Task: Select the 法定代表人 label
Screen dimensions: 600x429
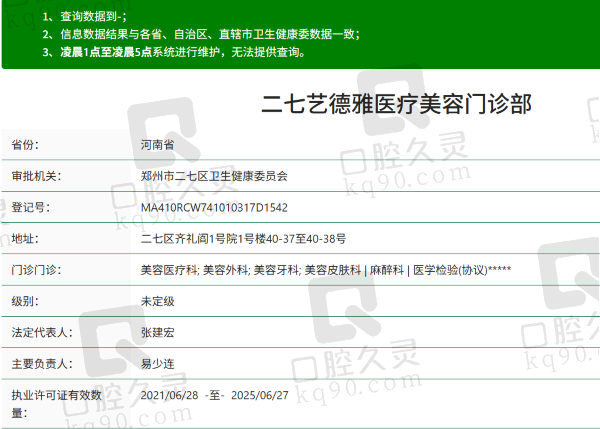Action: click(x=42, y=332)
